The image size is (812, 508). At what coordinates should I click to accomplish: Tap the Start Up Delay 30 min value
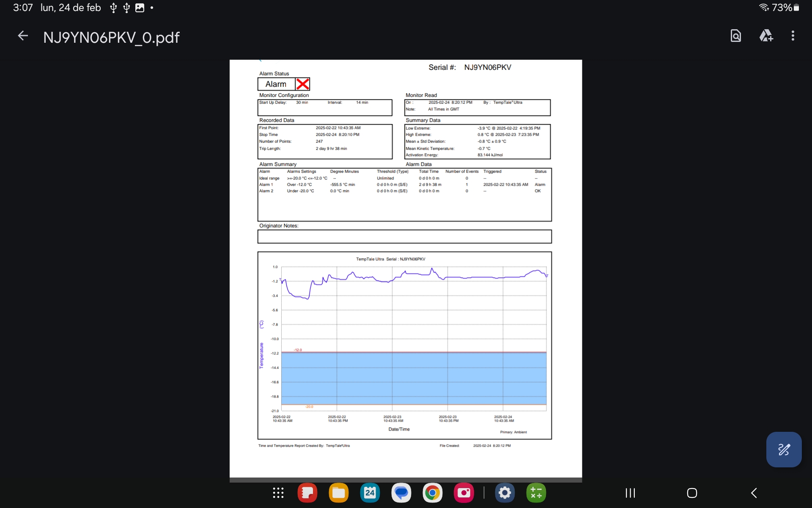coord(302,102)
